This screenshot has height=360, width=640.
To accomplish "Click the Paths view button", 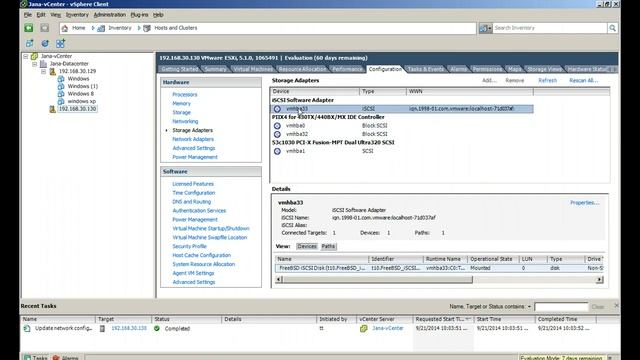I will [328, 246].
